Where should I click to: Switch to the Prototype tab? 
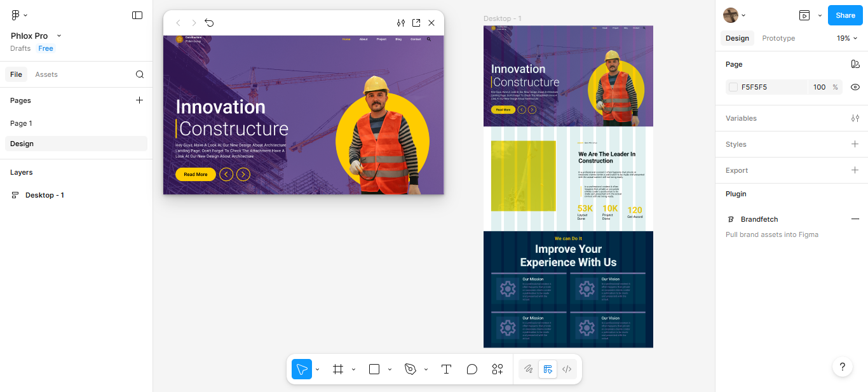pos(778,38)
